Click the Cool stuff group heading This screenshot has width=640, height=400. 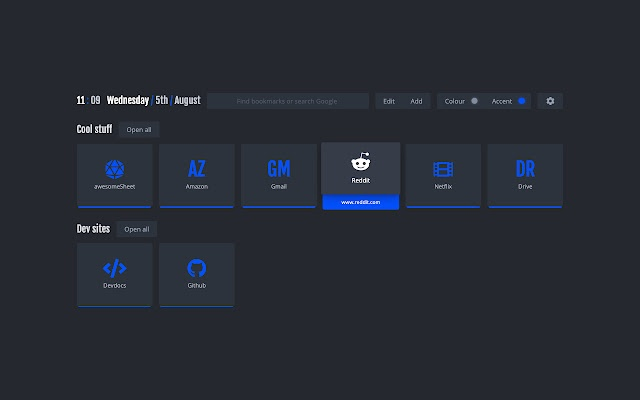95,129
